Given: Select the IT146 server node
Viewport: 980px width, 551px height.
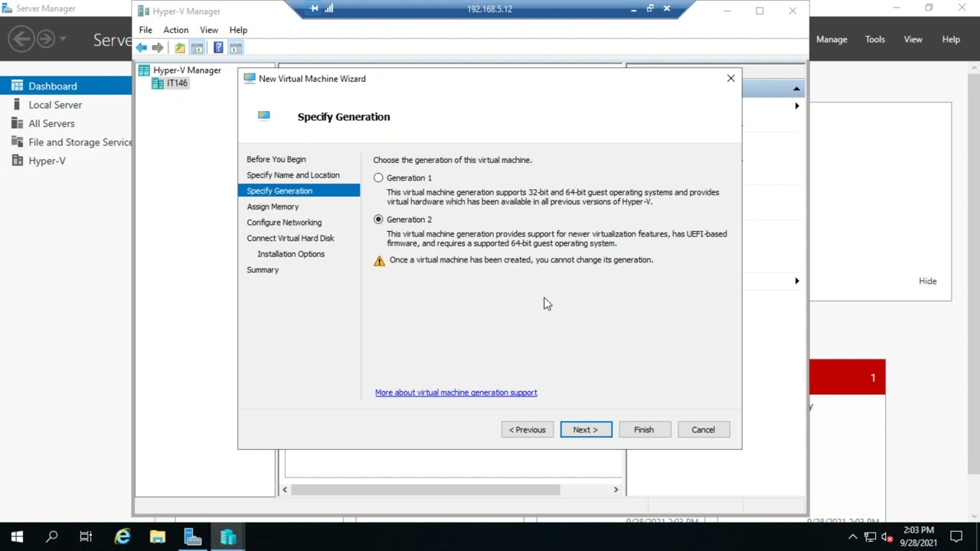Looking at the screenshot, I should point(177,83).
